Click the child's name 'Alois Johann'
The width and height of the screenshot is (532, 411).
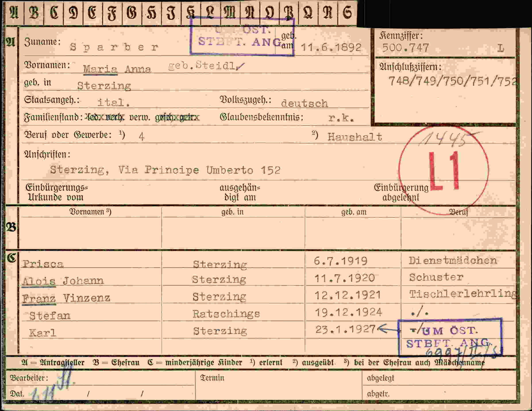[x=63, y=281]
